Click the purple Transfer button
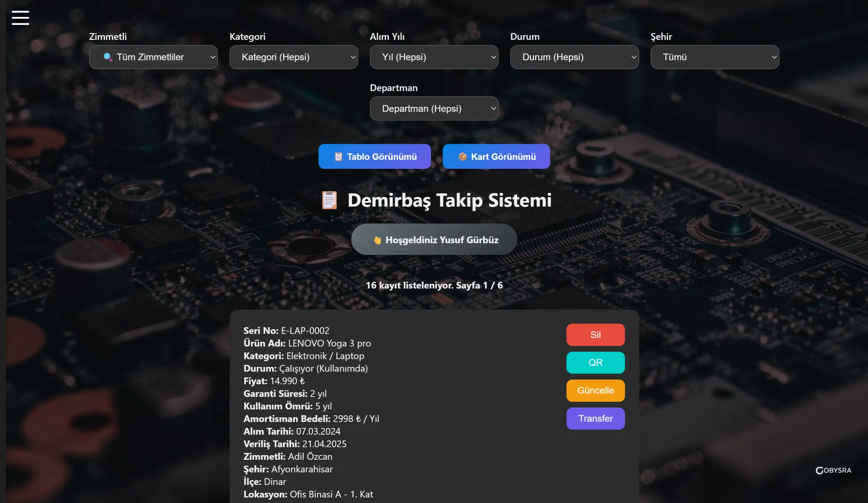 tap(595, 419)
